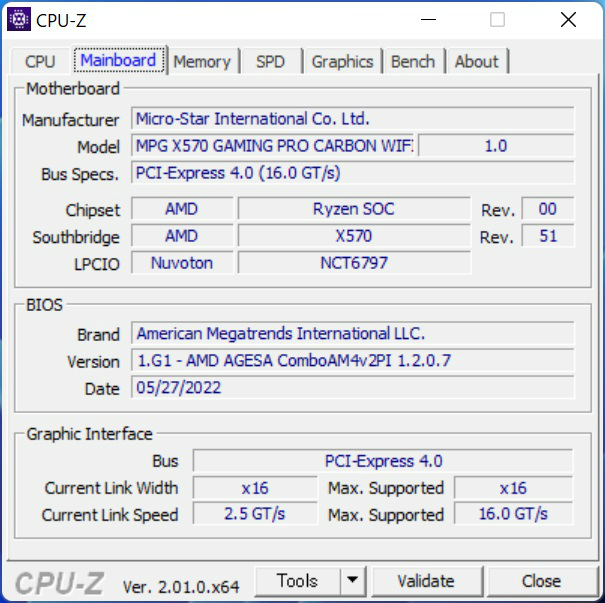
Task: Click the Ver. 2.01.0.x64 version text
Action: point(181,587)
